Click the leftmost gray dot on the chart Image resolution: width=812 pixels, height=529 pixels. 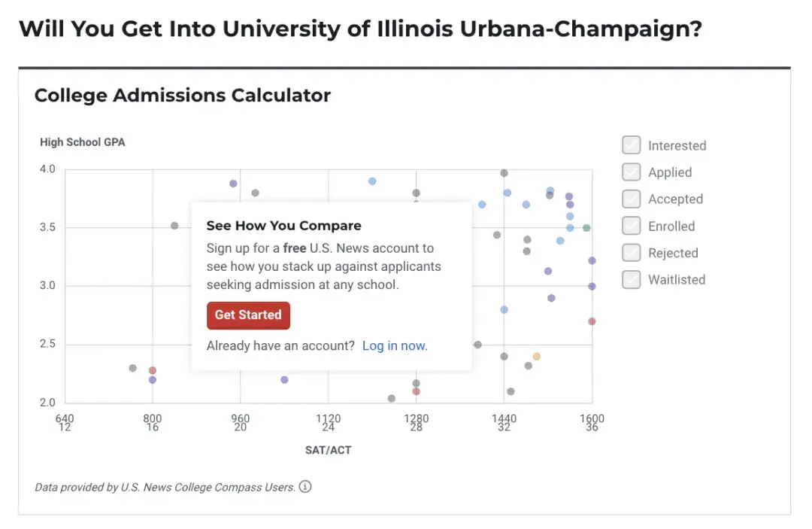(x=133, y=368)
